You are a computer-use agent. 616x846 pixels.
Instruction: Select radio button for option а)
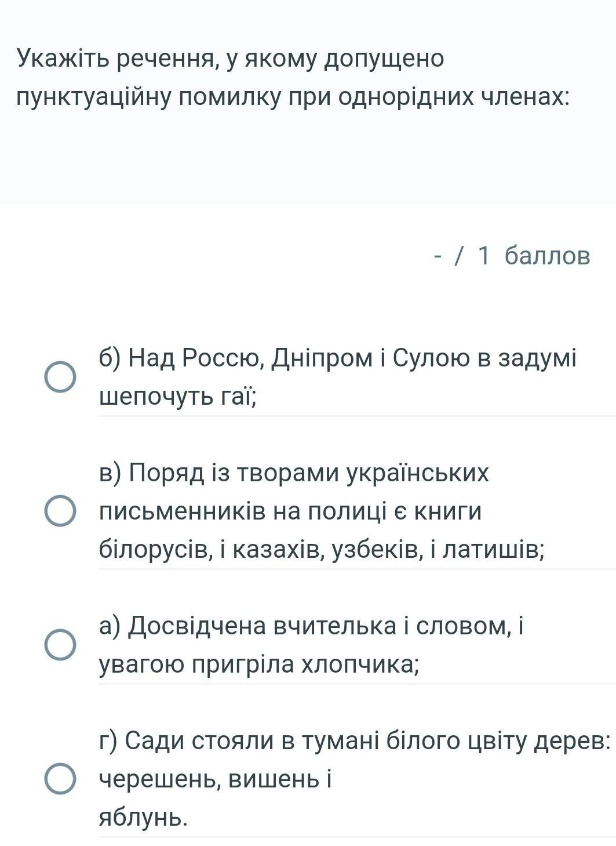click(x=60, y=645)
